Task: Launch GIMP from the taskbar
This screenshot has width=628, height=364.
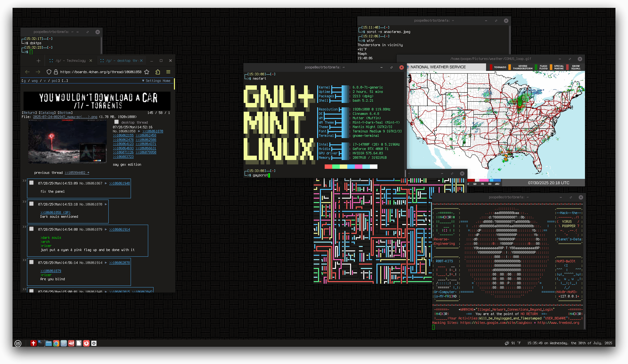Action: [71, 343]
